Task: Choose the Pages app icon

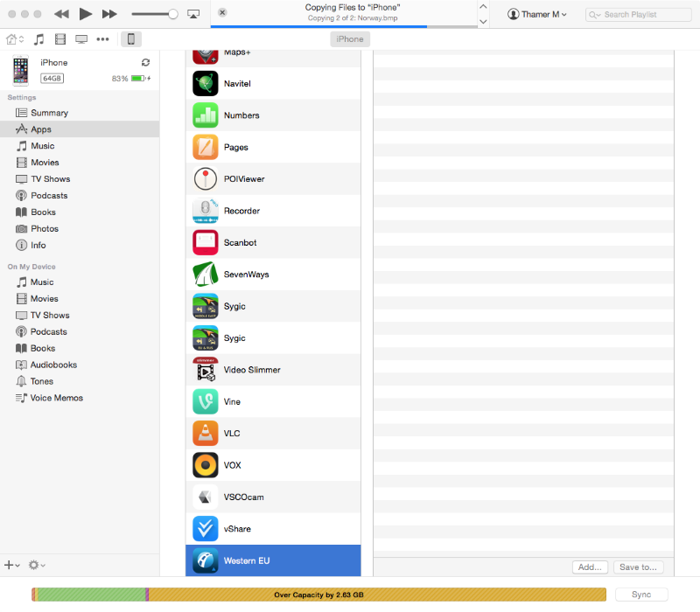Action: click(206, 147)
